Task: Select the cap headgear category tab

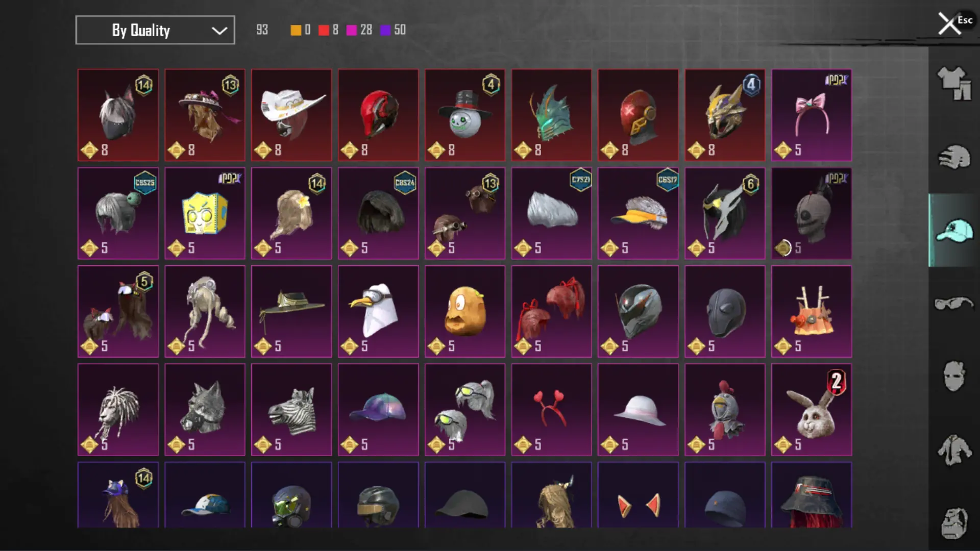Action: coord(954,230)
